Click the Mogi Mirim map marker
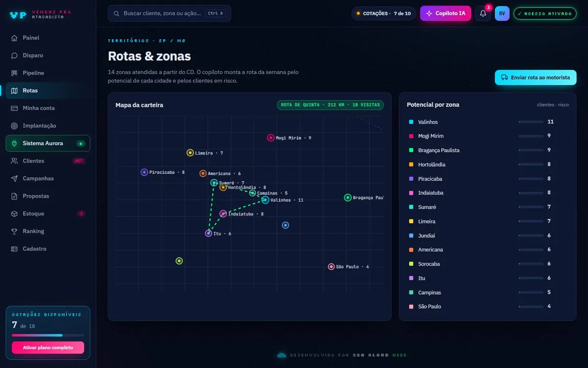 [x=270, y=138]
